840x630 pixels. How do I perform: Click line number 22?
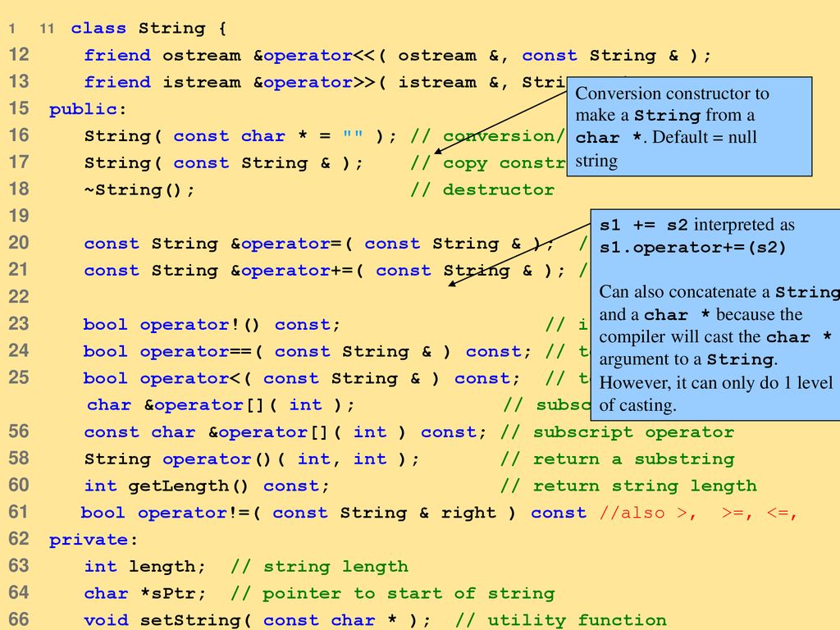pyautogui.click(x=19, y=296)
